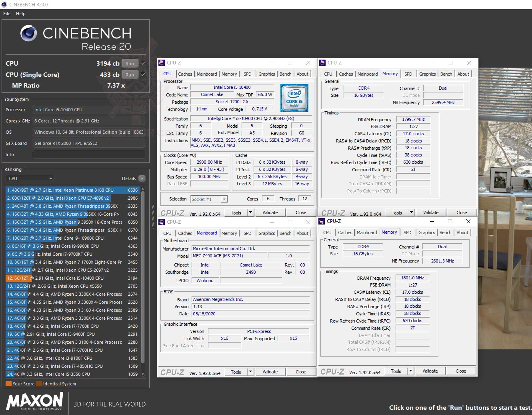Screen dimensions: 532x415
Task: Click Validate in top-left CPU-Z window
Action: pyautogui.click(x=270, y=213)
